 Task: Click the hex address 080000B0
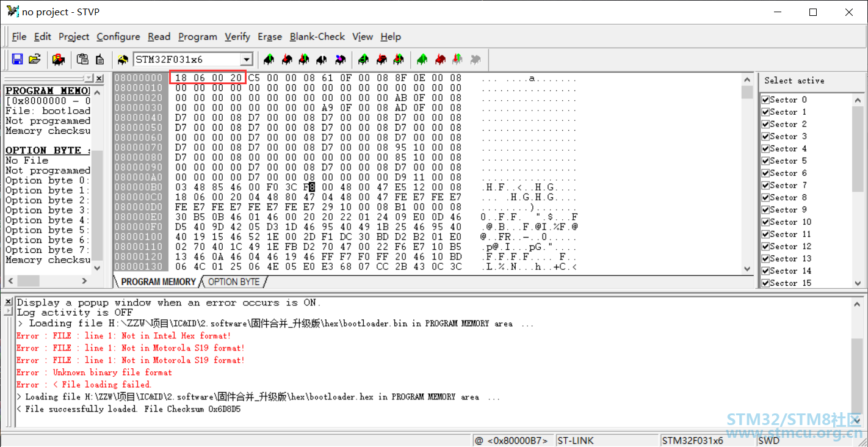click(x=139, y=187)
